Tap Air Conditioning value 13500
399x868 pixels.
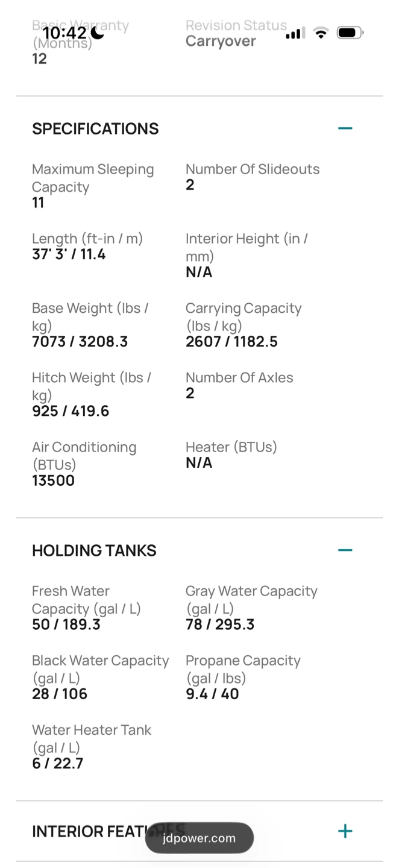point(53,480)
